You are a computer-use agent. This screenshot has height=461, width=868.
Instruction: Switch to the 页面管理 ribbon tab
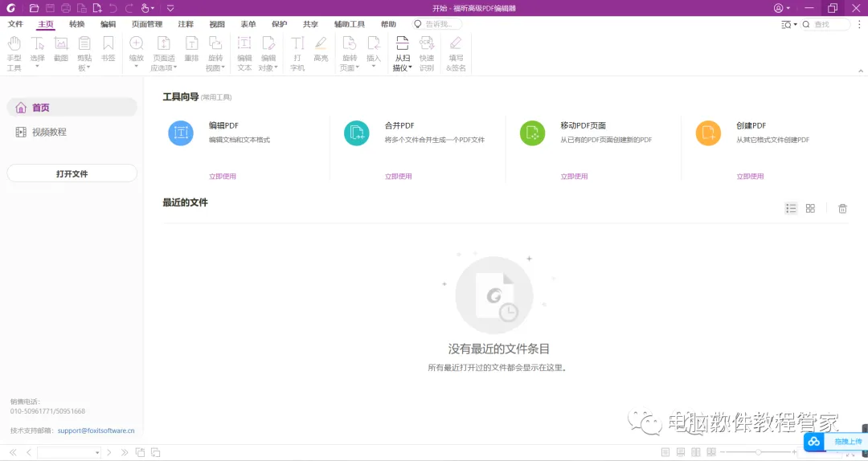[147, 24]
